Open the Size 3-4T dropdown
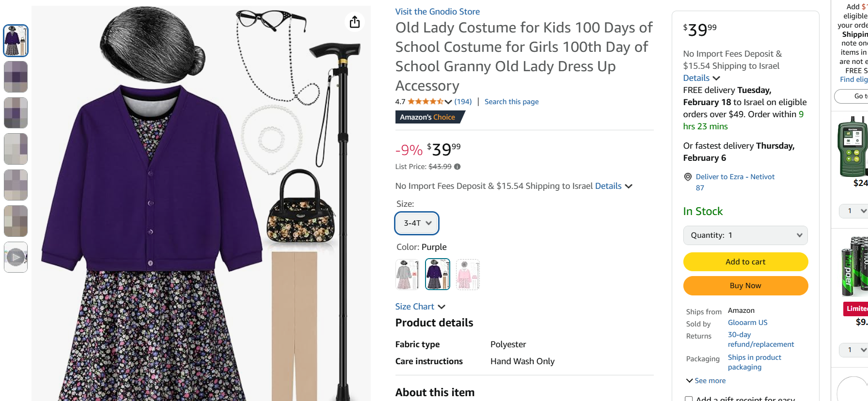 (417, 223)
